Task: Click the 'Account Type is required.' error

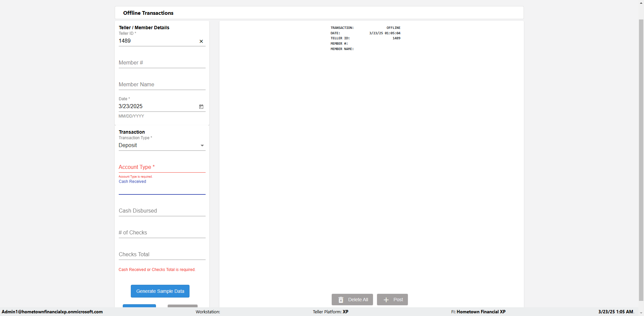Action: pos(136,177)
